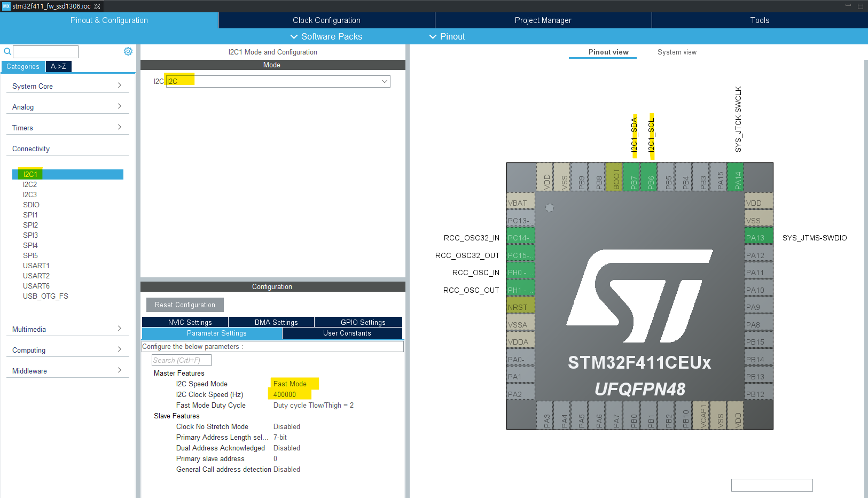This screenshot has width=868, height=498.
Task: Open the I2C mode selection dropdown
Action: point(384,81)
